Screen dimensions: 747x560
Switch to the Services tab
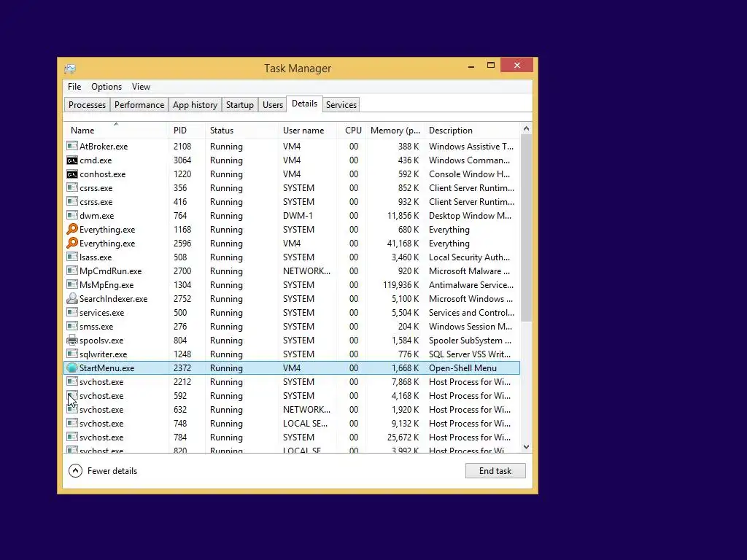(x=341, y=105)
